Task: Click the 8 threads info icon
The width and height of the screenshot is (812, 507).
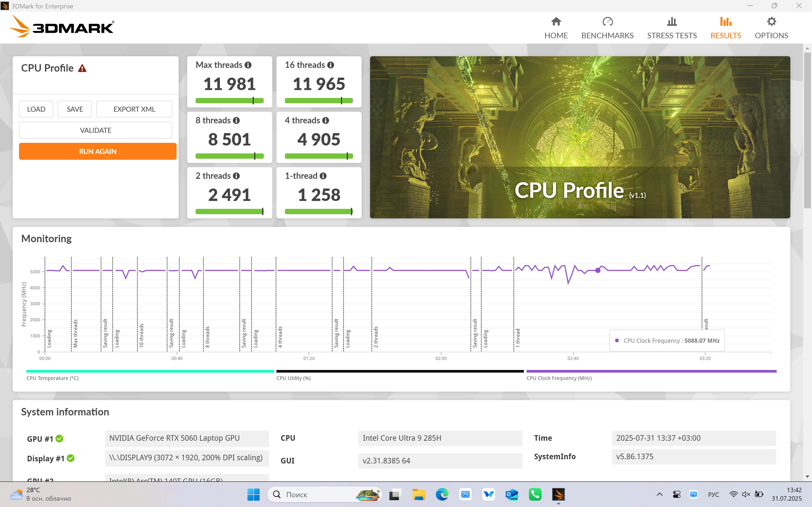Action: (236, 120)
